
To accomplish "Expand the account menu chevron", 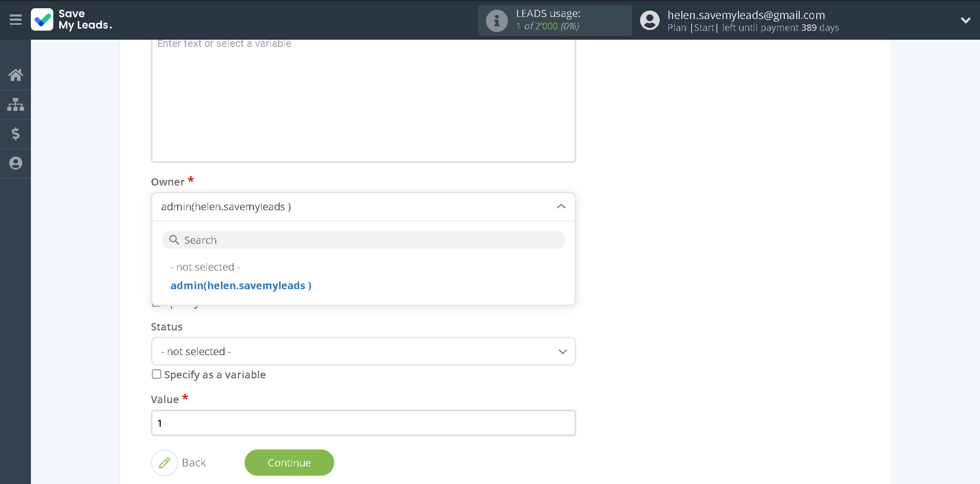I will pyautogui.click(x=966, y=21).
